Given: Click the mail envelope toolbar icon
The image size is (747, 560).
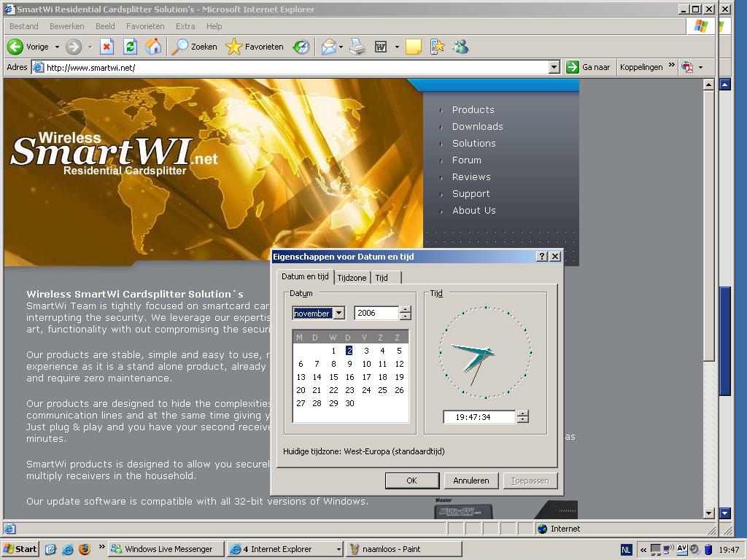Looking at the screenshot, I should pos(329,47).
